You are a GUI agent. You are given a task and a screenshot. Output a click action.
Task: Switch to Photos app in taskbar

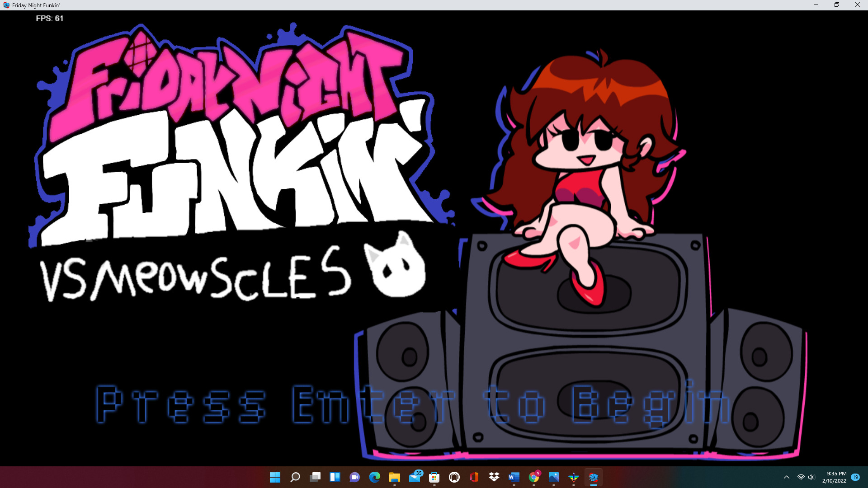(554, 477)
